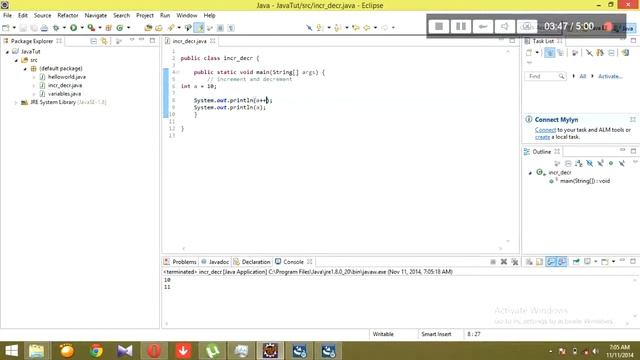Switch to the Javadoc tab

215,262
